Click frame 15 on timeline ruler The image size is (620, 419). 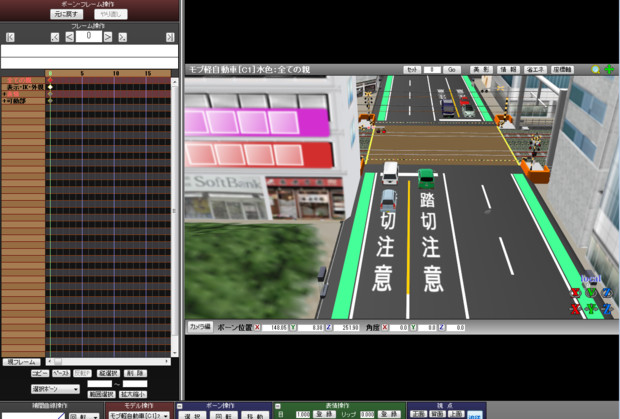click(x=147, y=74)
